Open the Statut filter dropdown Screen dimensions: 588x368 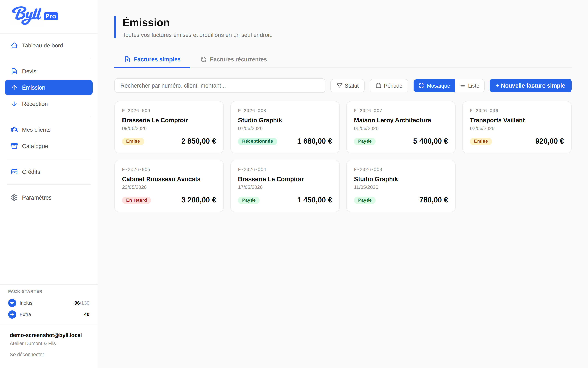point(347,86)
